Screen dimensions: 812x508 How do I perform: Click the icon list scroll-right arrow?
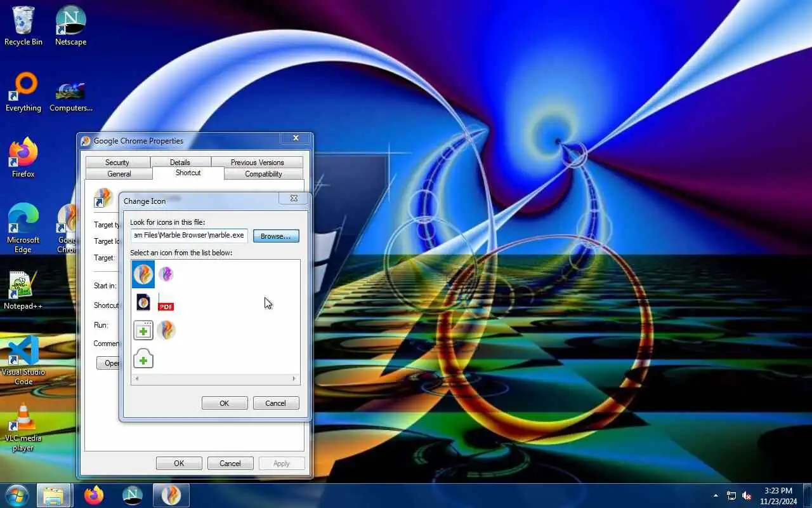[294, 379]
